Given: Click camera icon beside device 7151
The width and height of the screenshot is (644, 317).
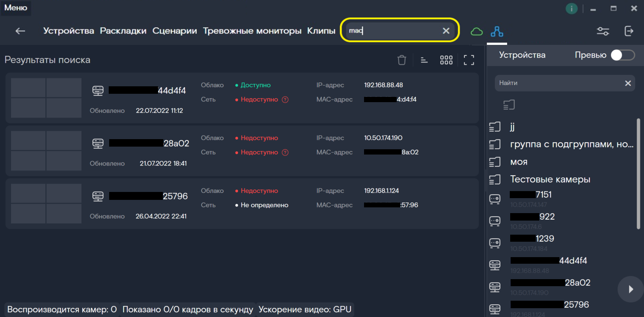Looking at the screenshot, I should (x=495, y=199).
